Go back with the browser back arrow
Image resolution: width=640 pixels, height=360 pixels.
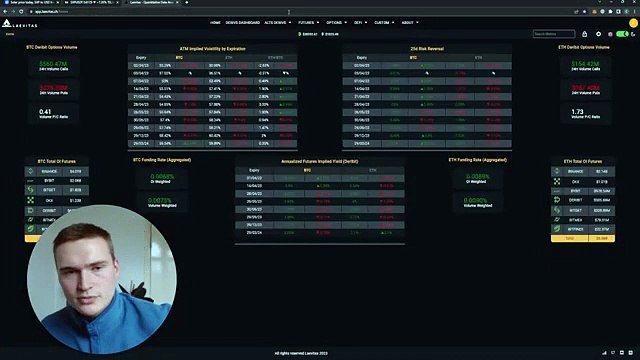coord(5,11)
